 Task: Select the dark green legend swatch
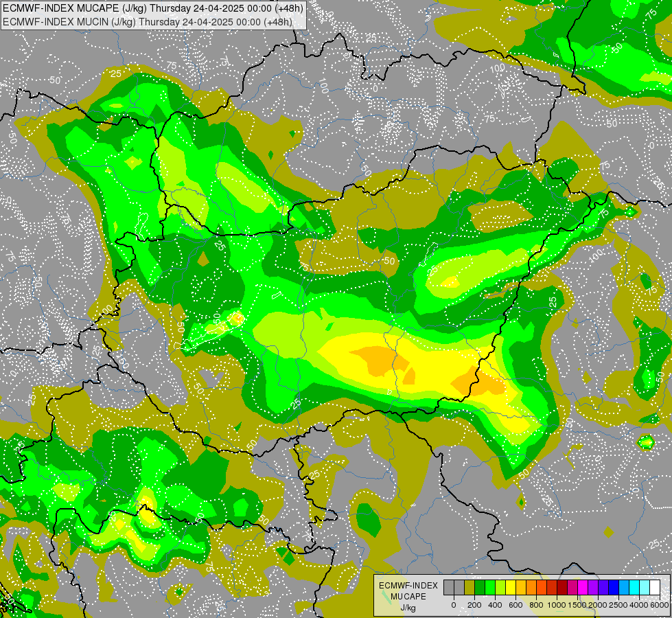point(480,587)
